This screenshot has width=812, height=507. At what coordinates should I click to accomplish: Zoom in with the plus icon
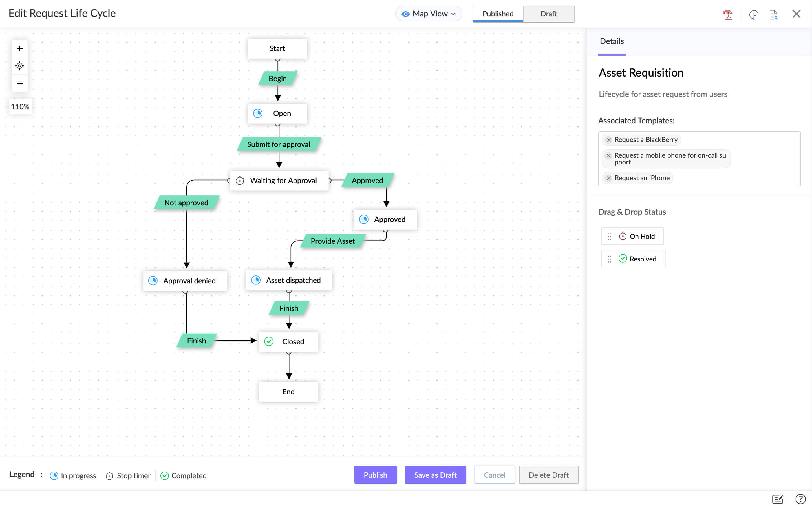click(x=20, y=48)
